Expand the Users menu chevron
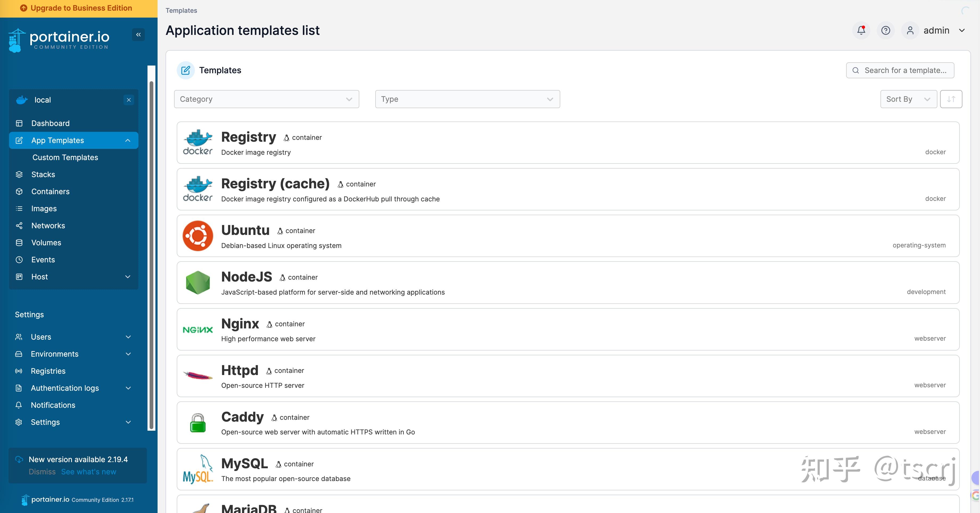Screen dimensions: 980x513 tap(128, 337)
